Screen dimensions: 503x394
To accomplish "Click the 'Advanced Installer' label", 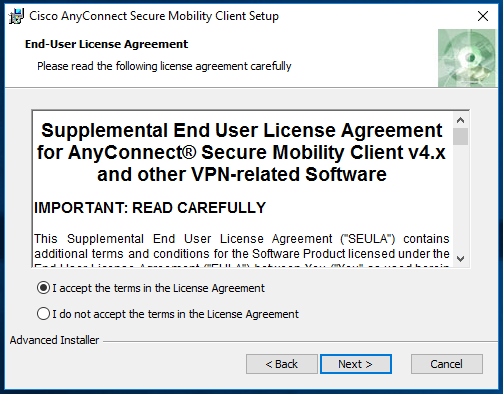I will pyautogui.click(x=54, y=340).
